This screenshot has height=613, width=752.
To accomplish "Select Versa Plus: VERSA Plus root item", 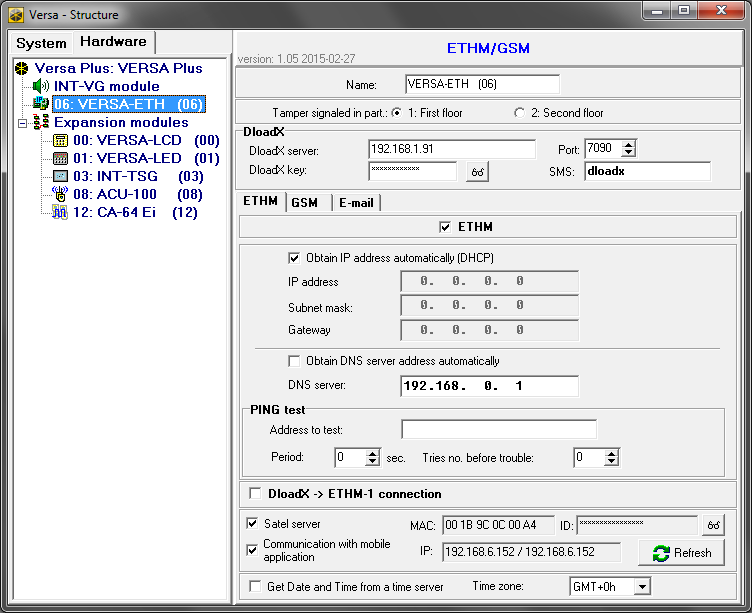I will point(118,69).
